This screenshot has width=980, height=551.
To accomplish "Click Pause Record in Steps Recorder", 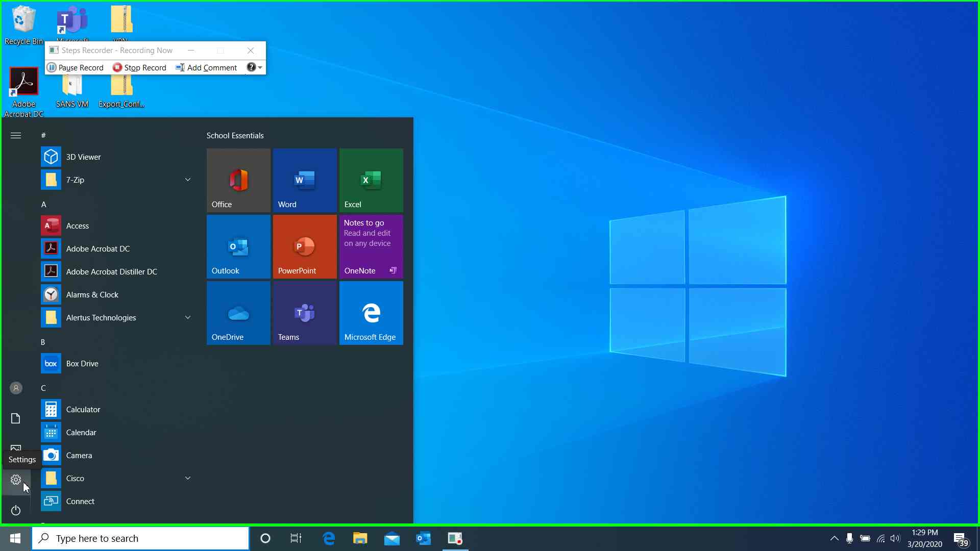I will click(75, 67).
